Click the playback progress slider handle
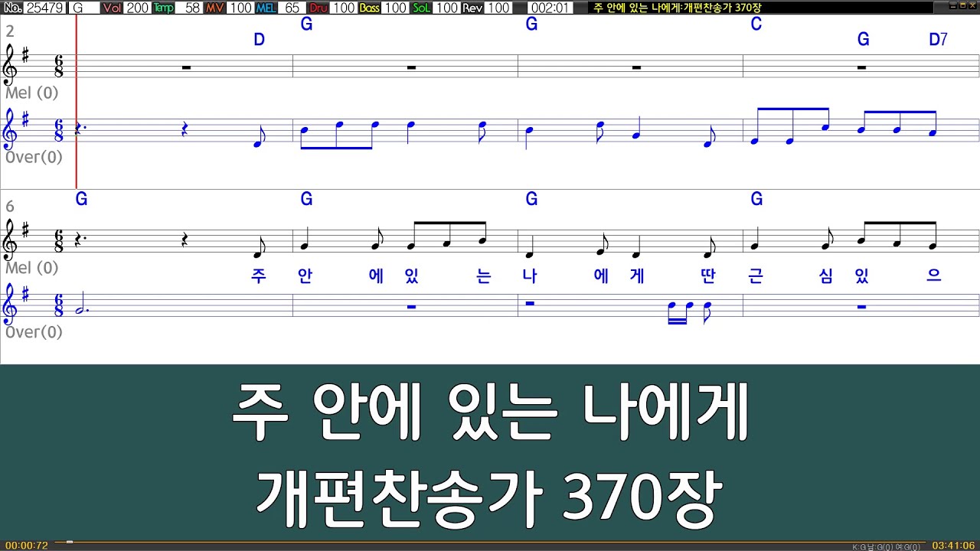The height and width of the screenshot is (551, 980). [x=70, y=542]
